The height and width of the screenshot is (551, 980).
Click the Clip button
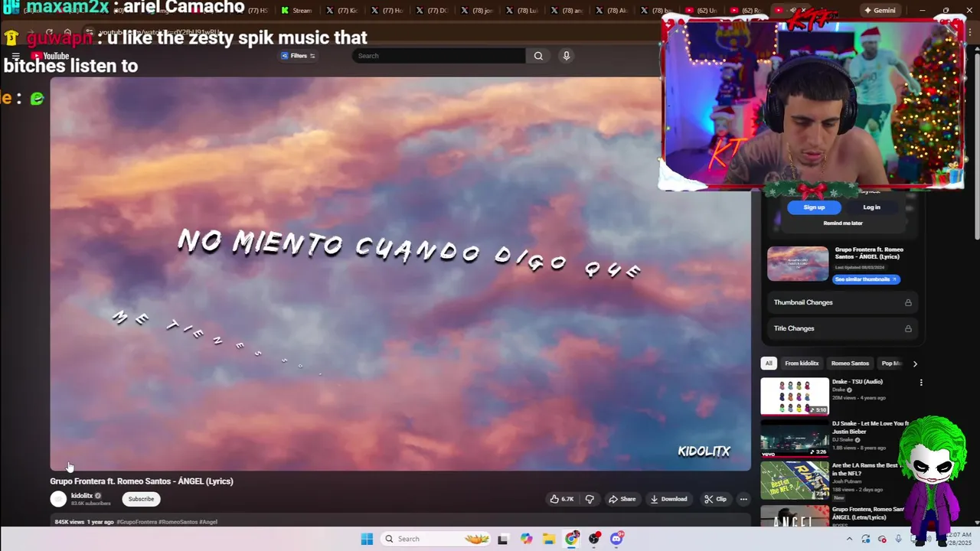coord(715,499)
